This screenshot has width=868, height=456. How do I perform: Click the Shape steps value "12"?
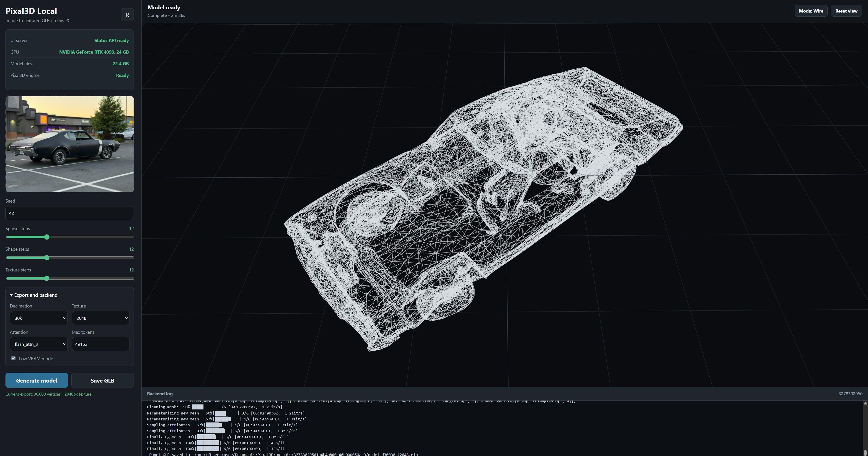(132, 249)
